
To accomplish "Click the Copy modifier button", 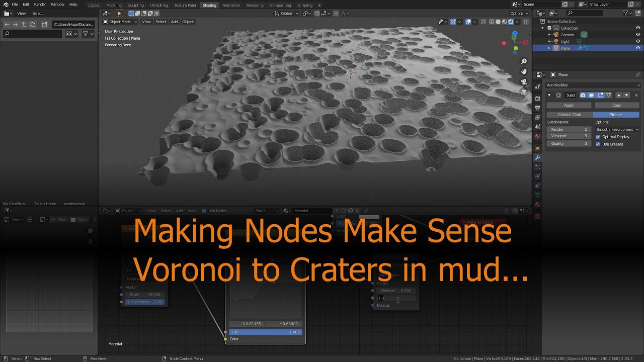I will point(617,105).
